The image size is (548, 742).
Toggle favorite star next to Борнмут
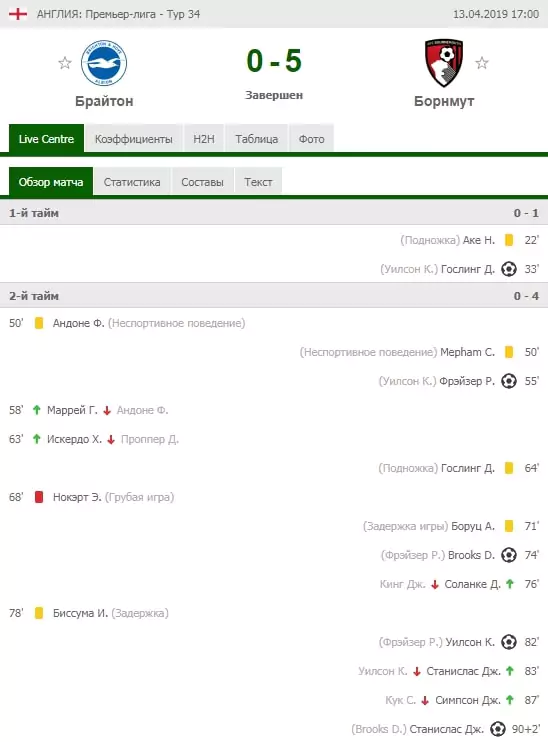482,63
